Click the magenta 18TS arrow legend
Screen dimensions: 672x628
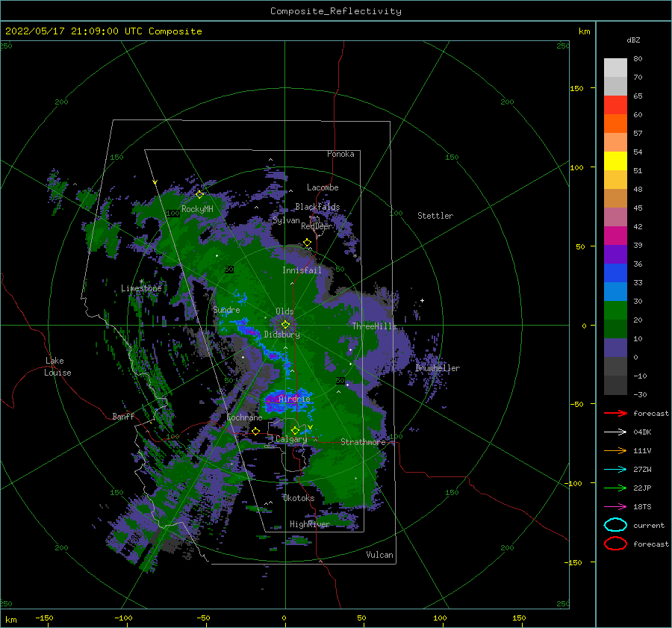pyautogui.click(x=615, y=507)
